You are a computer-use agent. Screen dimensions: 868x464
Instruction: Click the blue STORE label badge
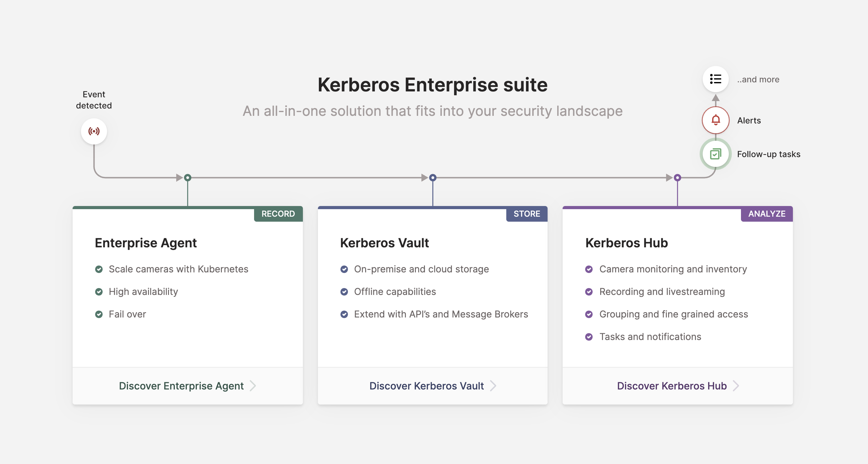tap(527, 214)
